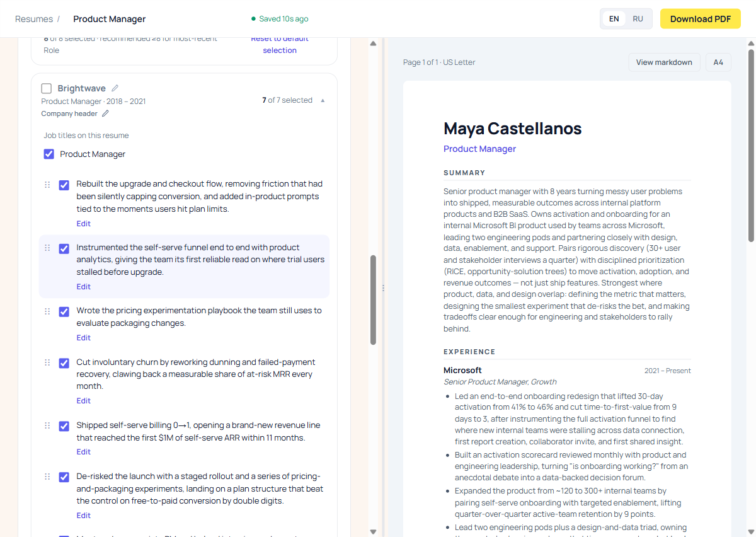The height and width of the screenshot is (537, 756).
Task: Click the SUMMARY heading in preview
Action: click(464, 173)
